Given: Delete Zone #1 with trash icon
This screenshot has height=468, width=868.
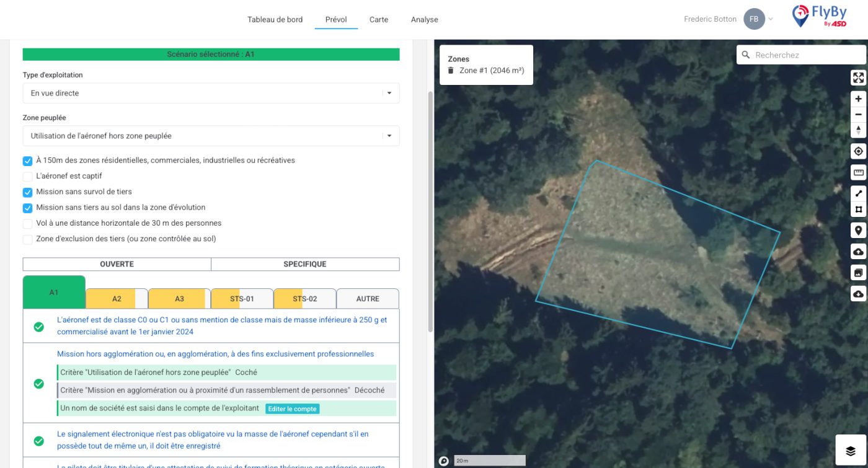Looking at the screenshot, I should point(451,71).
